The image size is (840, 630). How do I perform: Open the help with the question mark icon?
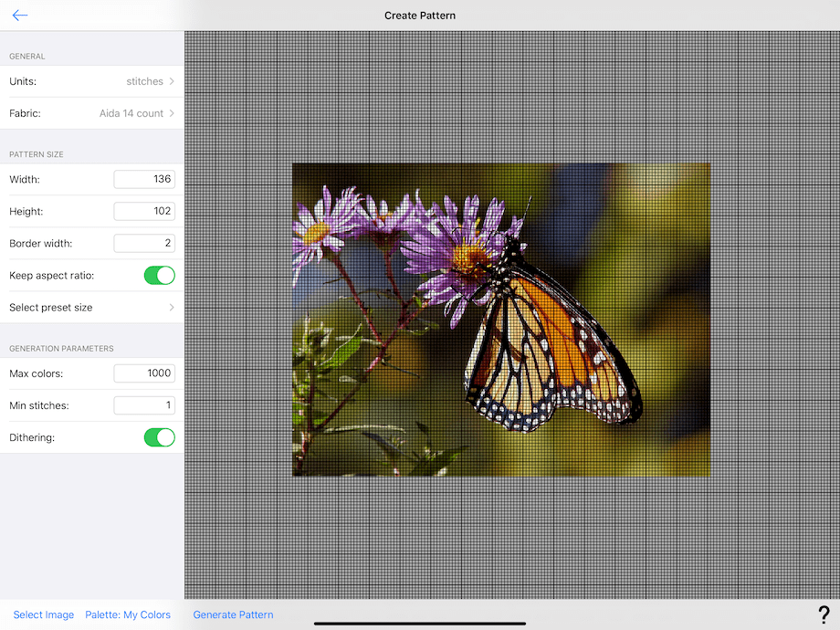[x=824, y=612]
